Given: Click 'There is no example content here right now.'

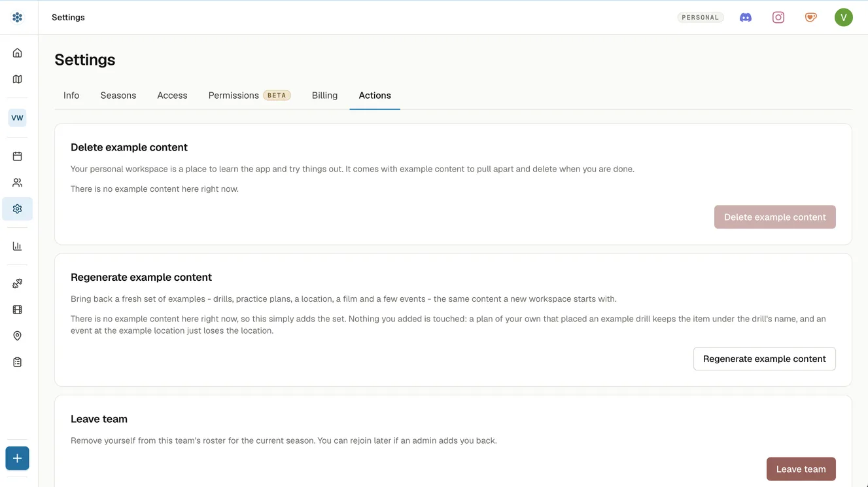Looking at the screenshot, I should pyautogui.click(x=154, y=189).
